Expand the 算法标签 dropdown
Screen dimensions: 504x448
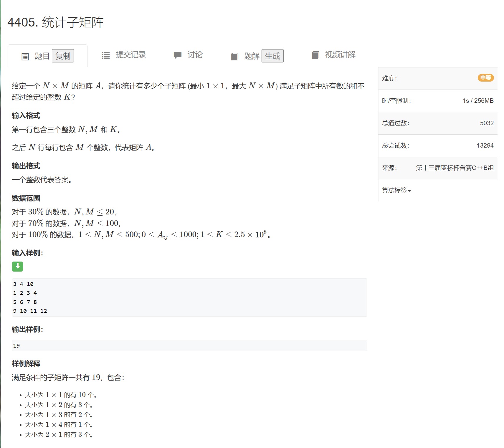pos(396,190)
